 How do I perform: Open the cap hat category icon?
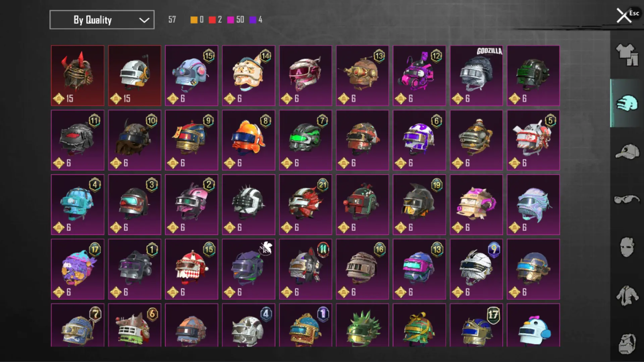pyautogui.click(x=627, y=152)
